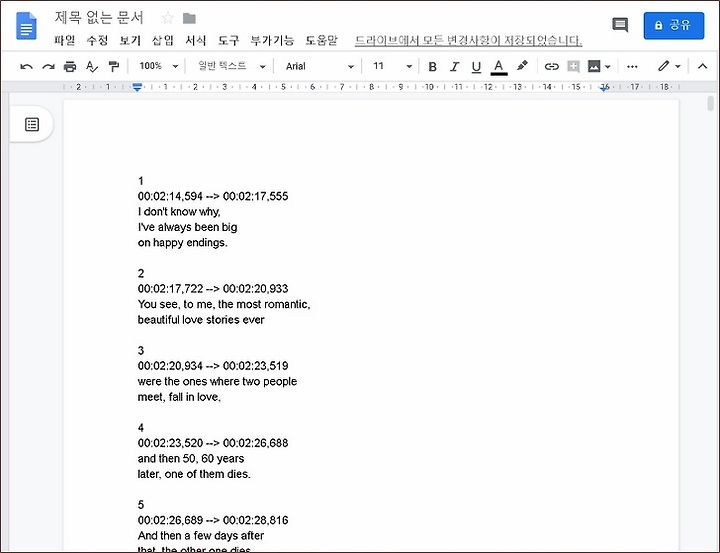Open the 서식 menu
Screen dimensions: 720x553
click(x=196, y=40)
